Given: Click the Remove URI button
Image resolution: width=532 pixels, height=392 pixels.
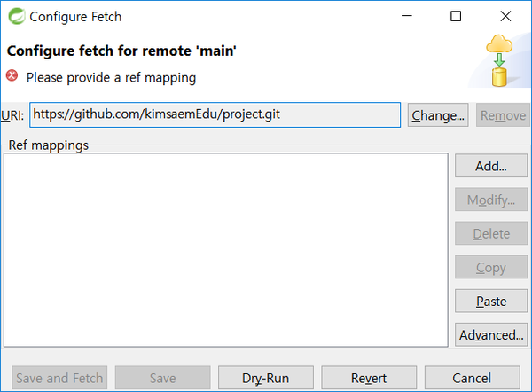Looking at the screenshot, I should tap(503, 115).
